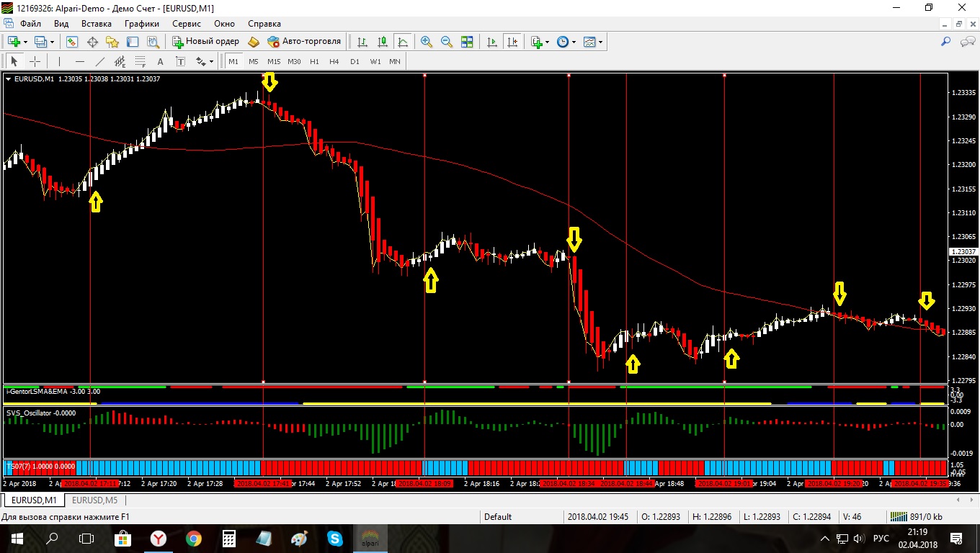Show hidden system tray icons
This screenshot has height=553, width=980.
coord(824,538)
